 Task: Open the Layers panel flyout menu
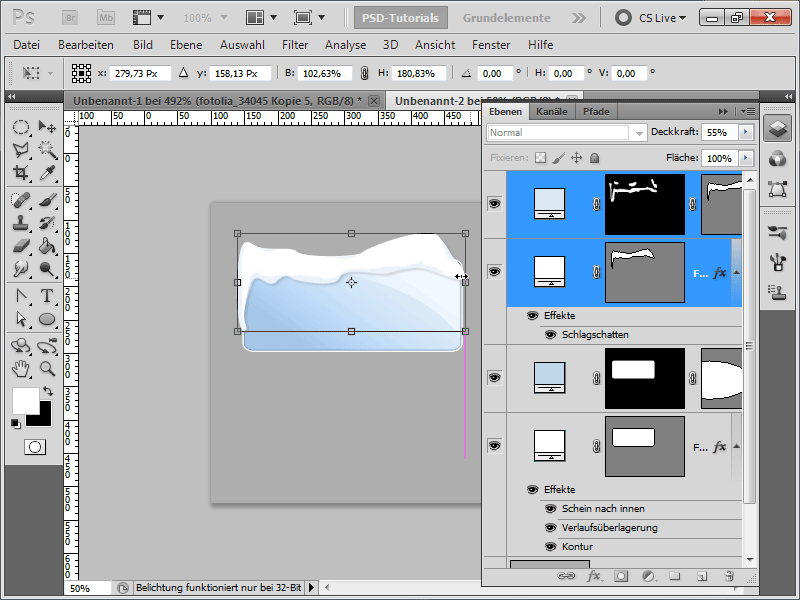point(748,111)
